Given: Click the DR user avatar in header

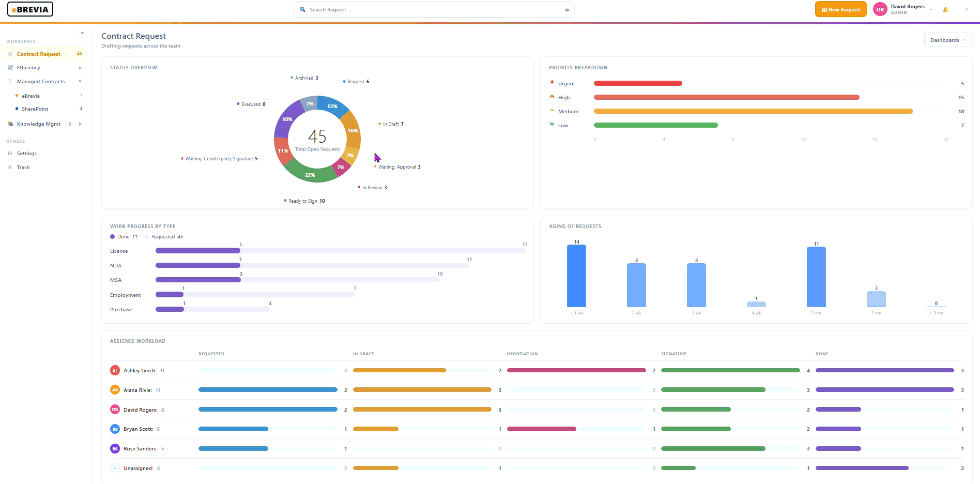Looking at the screenshot, I should 880,9.
